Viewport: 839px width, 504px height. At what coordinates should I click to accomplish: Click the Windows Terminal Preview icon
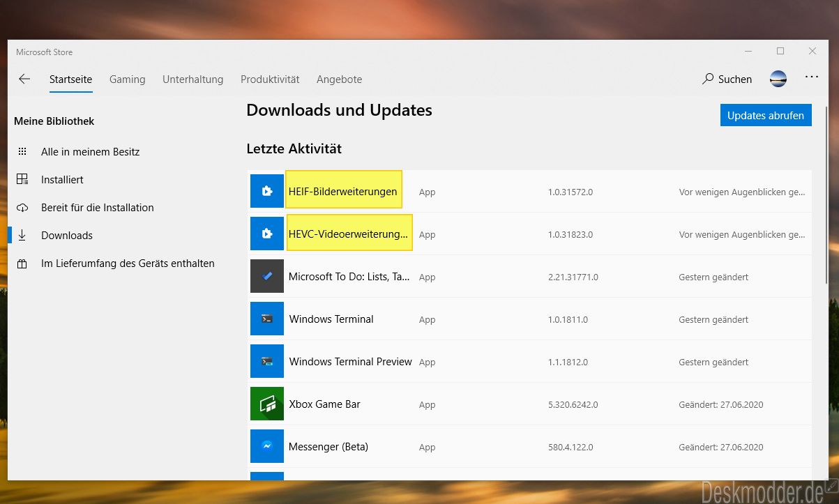(267, 361)
